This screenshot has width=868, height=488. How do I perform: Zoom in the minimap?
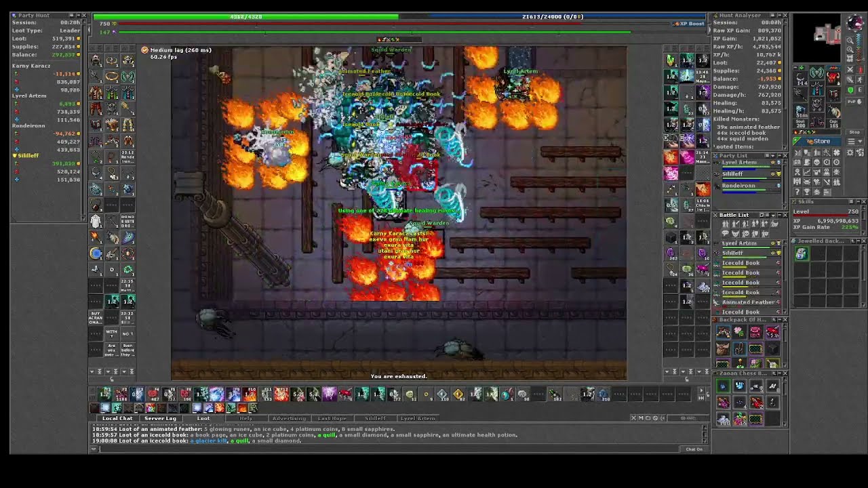850,49
